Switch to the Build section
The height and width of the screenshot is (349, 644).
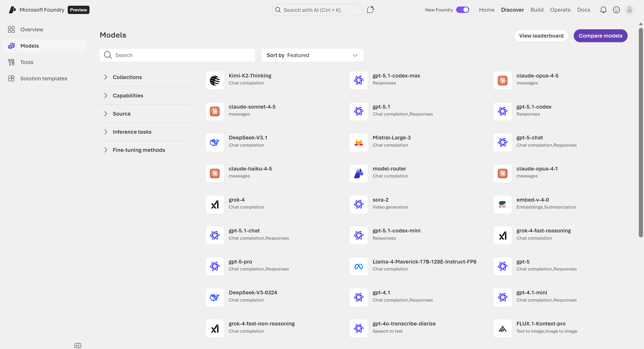click(x=537, y=10)
